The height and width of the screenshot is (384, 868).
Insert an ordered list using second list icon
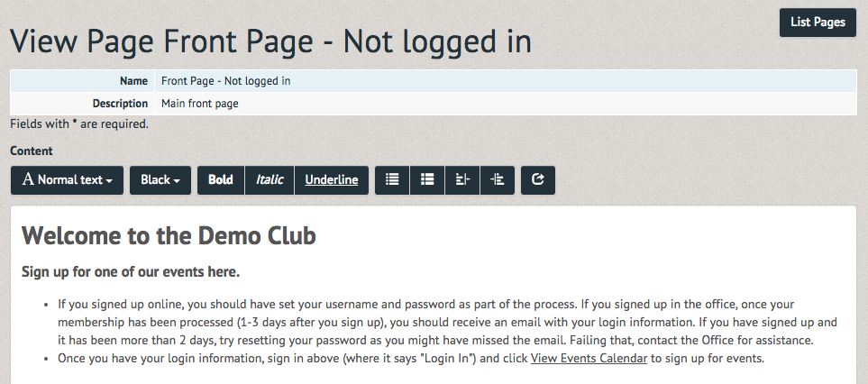[427, 179]
